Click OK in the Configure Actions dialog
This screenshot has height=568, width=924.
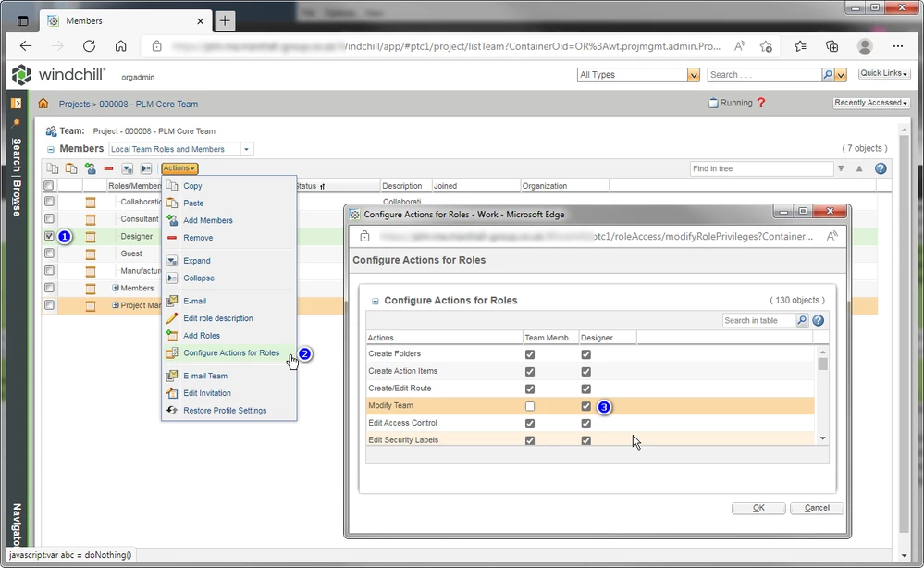[x=758, y=507]
